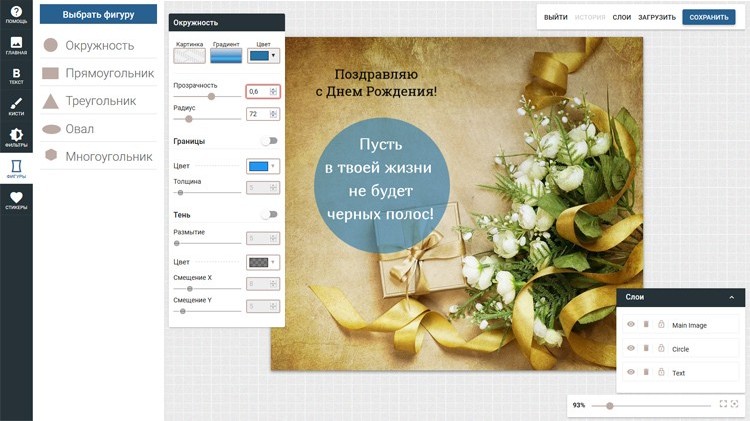
Task: Enable the Тень shadow switch
Action: (x=270, y=214)
